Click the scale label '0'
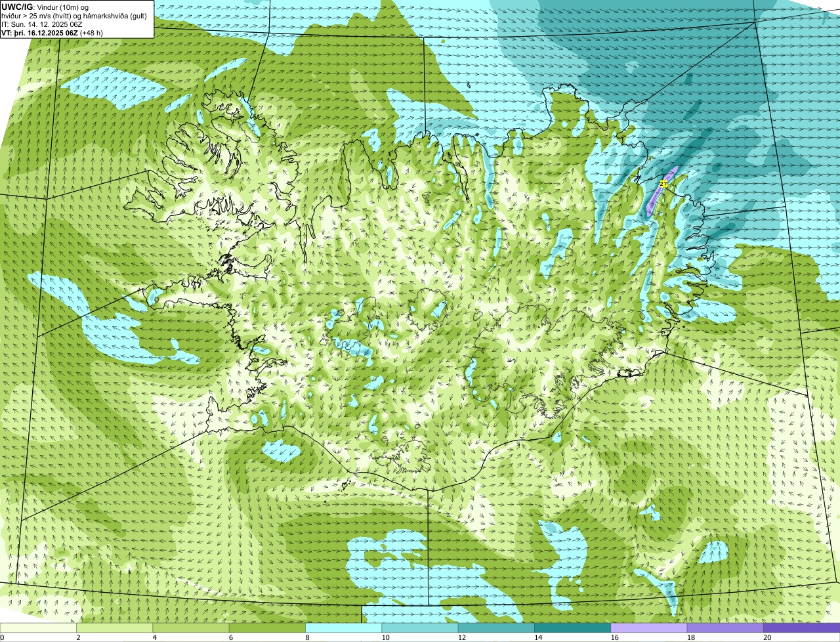This screenshot has width=840, height=642. tap(3, 637)
